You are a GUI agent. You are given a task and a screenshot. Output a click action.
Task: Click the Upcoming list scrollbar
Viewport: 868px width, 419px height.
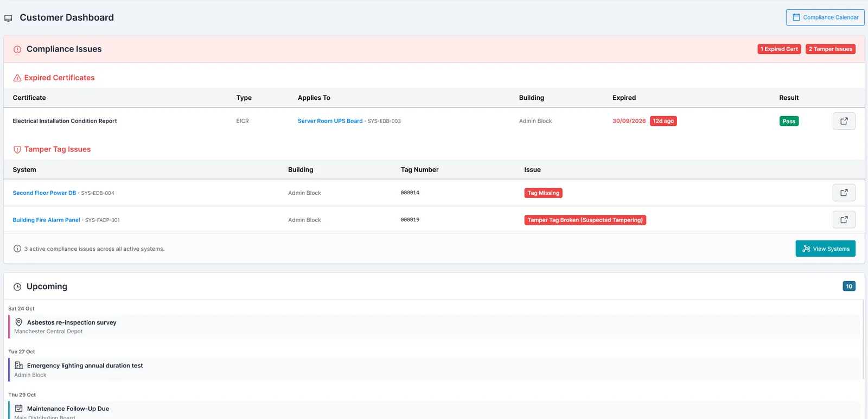(863, 339)
